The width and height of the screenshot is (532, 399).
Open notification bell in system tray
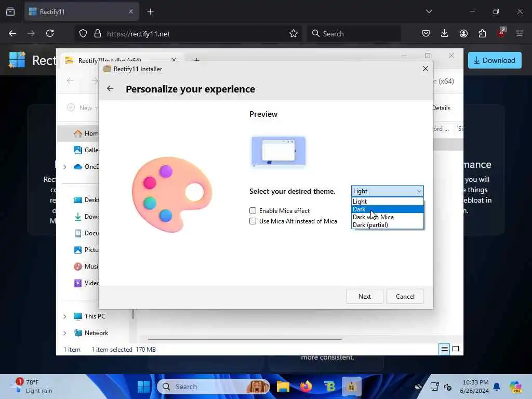[x=496, y=387]
